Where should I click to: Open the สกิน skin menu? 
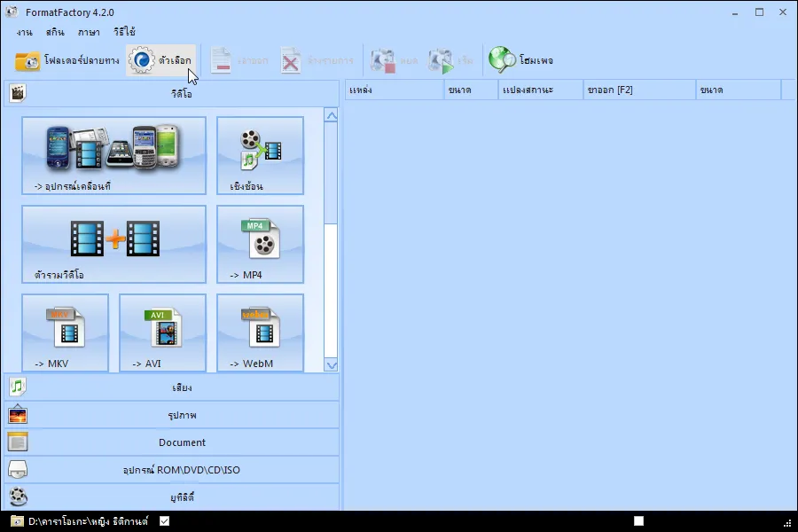click(55, 32)
